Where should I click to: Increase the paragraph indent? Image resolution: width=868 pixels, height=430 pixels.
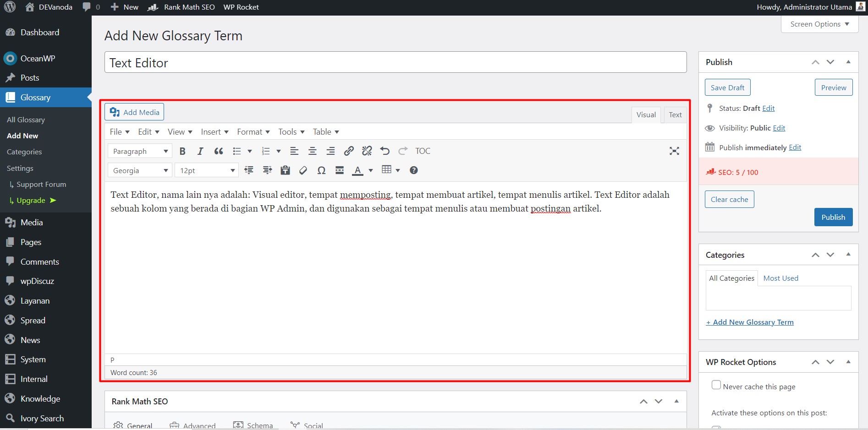coord(267,170)
